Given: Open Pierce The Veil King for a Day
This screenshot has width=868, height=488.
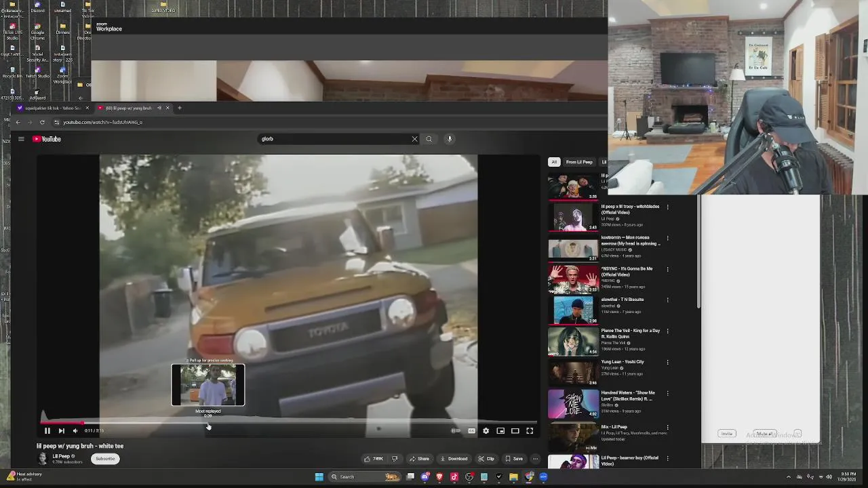Looking at the screenshot, I should [573, 341].
